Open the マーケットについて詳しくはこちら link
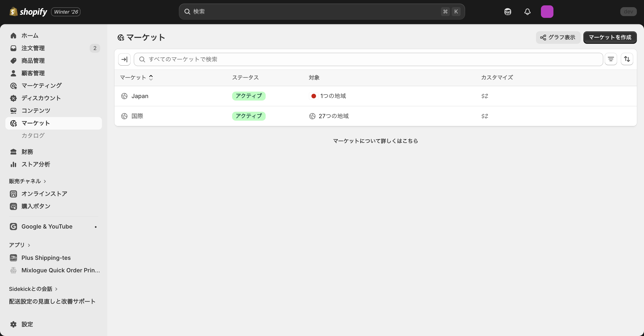This screenshot has width=644, height=336. 375,141
